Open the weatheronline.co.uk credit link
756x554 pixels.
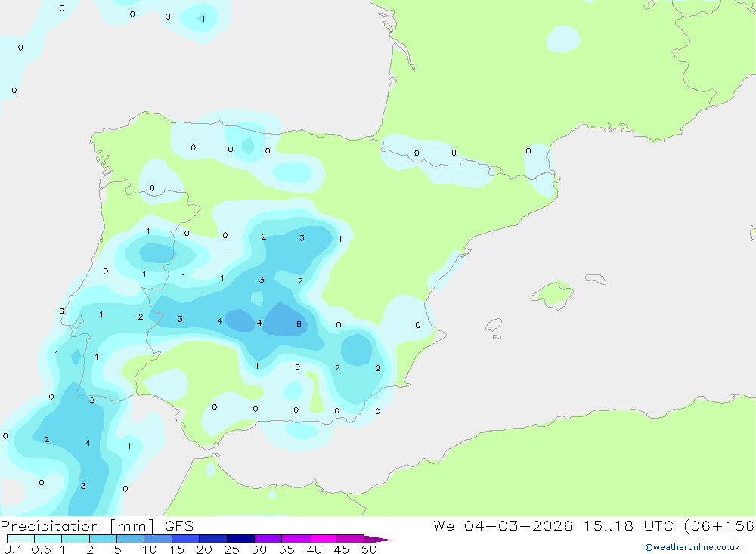pyautogui.click(x=692, y=547)
